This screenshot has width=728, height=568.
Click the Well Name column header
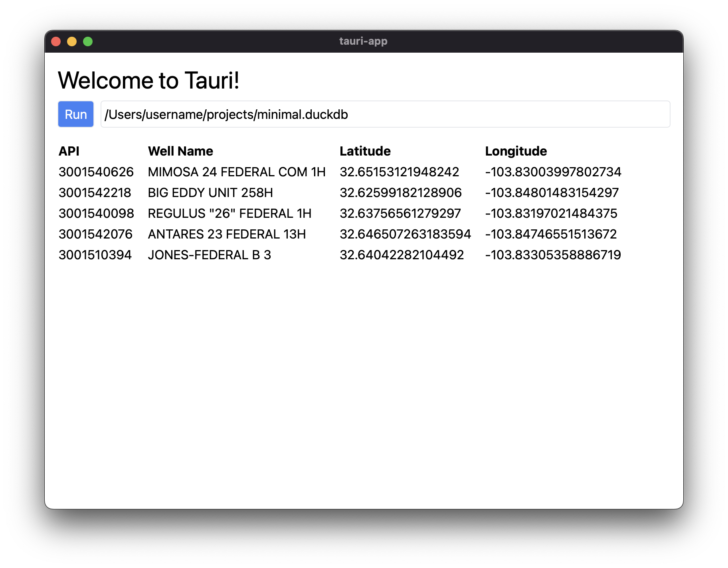pos(180,151)
